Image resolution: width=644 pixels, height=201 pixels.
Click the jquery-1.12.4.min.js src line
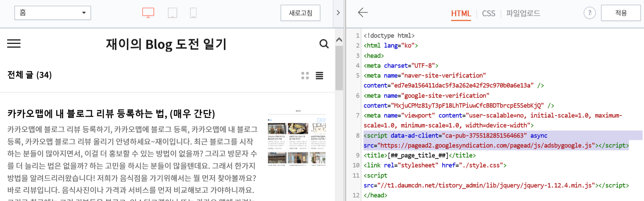pyautogui.click(x=496, y=186)
